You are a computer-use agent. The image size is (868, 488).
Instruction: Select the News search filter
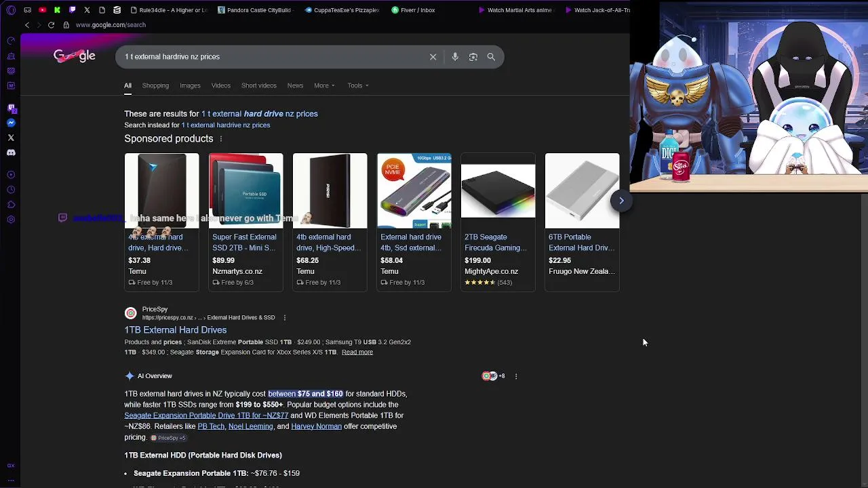(x=295, y=85)
